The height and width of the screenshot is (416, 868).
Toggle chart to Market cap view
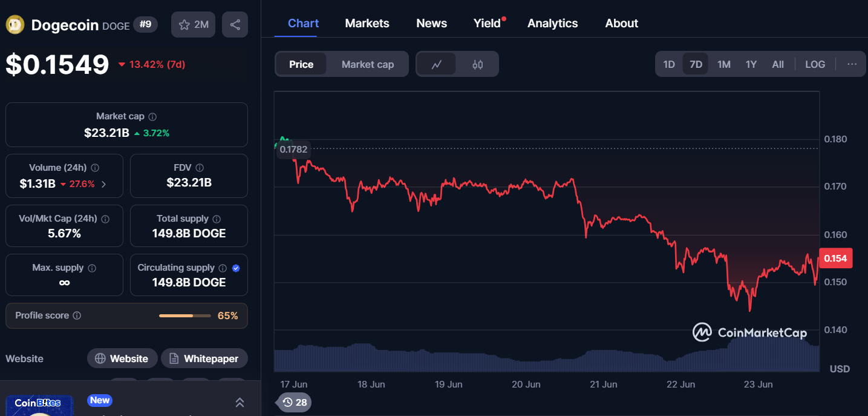[x=368, y=64]
